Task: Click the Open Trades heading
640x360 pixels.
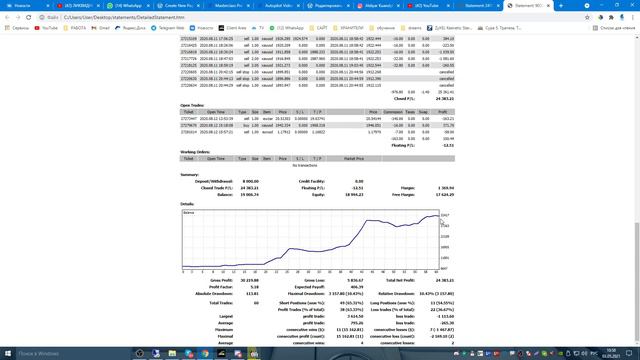Action: point(192,105)
